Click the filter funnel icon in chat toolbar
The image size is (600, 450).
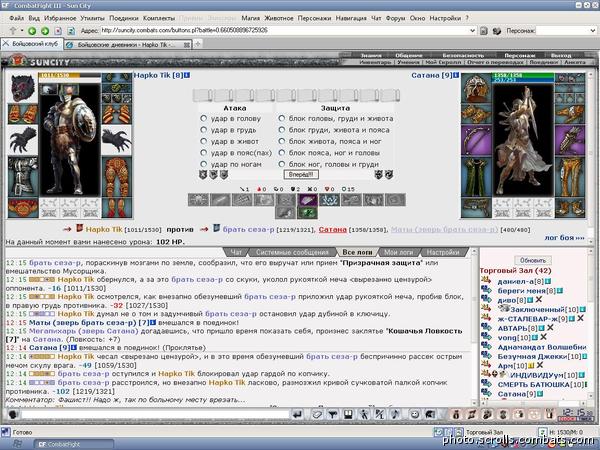tap(333, 414)
